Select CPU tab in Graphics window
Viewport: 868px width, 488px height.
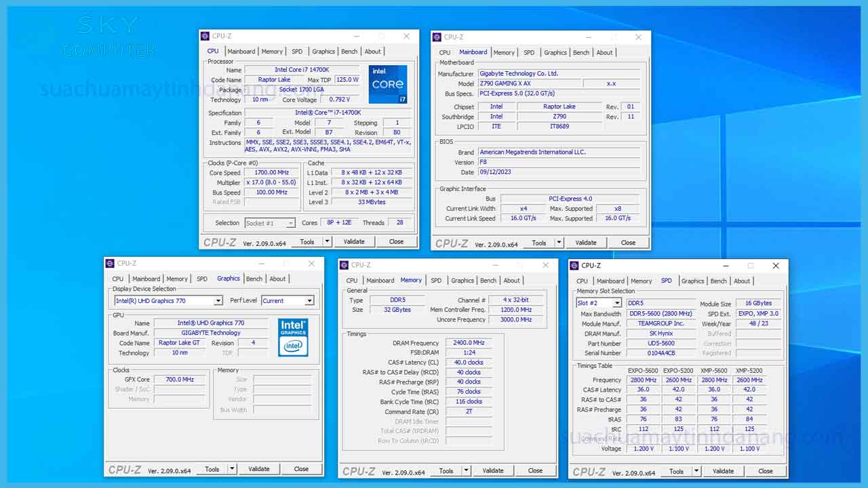[x=118, y=279]
